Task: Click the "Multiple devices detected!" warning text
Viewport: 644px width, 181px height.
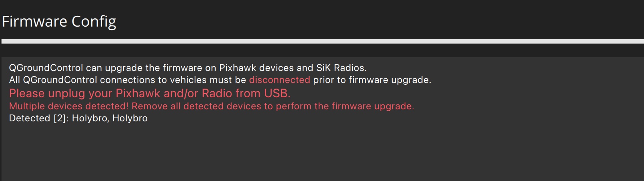Action: (x=69, y=106)
